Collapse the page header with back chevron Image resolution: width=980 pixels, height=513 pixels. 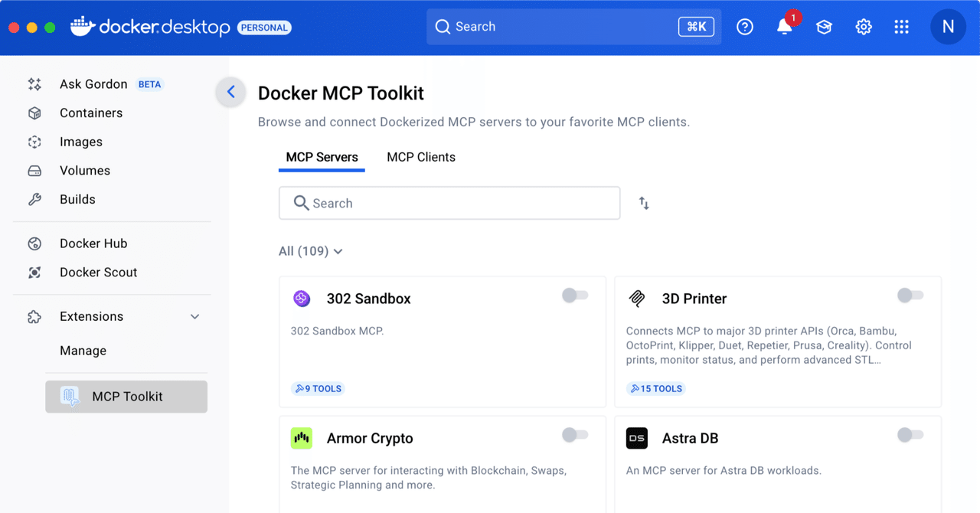click(x=230, y=92)
